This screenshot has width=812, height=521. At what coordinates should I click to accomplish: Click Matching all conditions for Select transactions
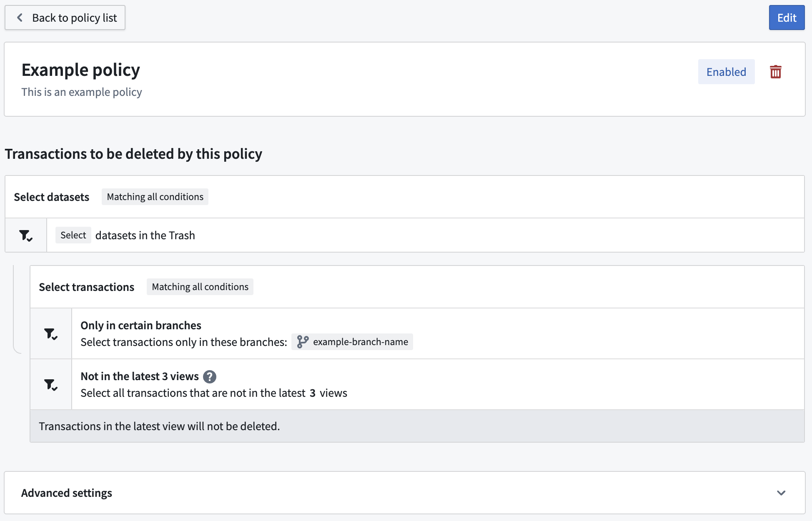[200, 287]
